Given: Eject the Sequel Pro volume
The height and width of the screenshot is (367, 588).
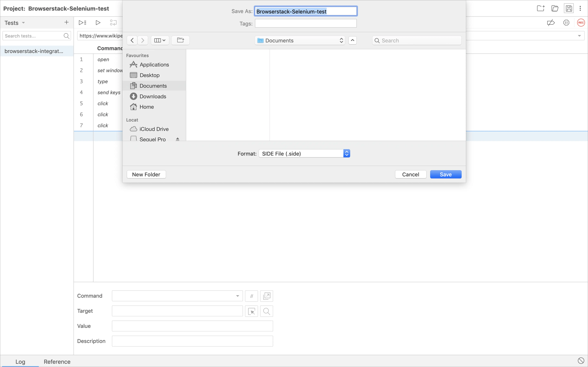Looking at the screenshot, I should point(177,139).
